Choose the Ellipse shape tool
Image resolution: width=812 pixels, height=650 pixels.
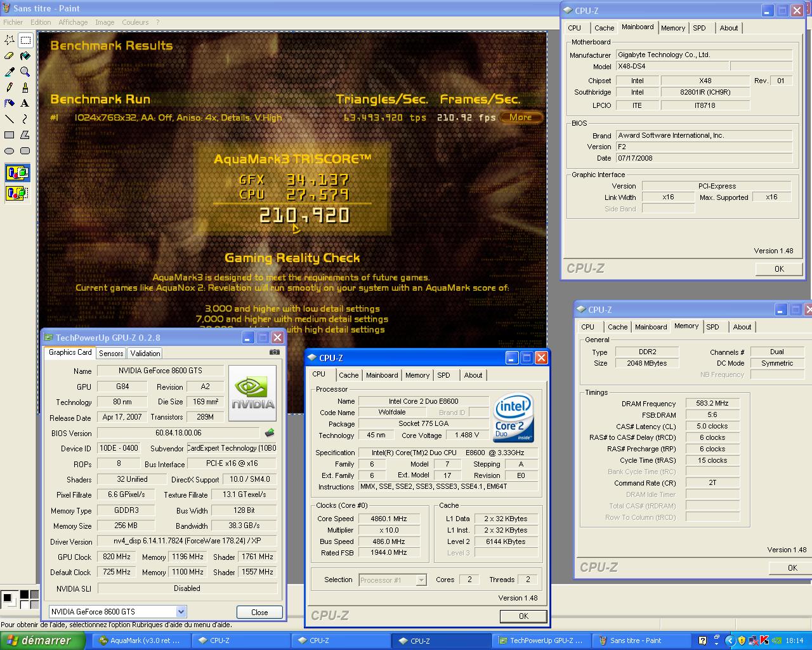tap(10, 150)
